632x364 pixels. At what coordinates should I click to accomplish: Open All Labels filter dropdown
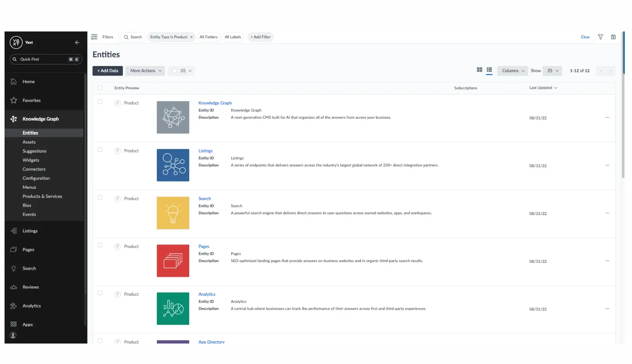(x=233, y=37)
